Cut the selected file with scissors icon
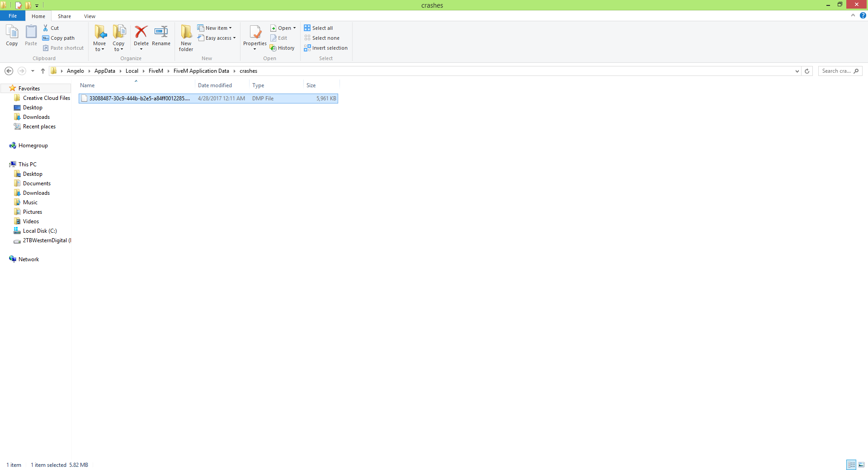This screenshot has width=868, height=470. (51, 28)
